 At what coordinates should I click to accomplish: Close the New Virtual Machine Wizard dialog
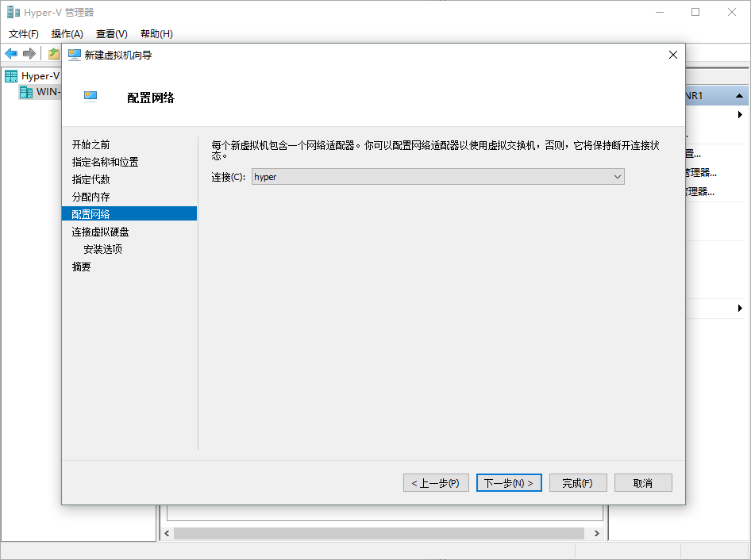673,55
